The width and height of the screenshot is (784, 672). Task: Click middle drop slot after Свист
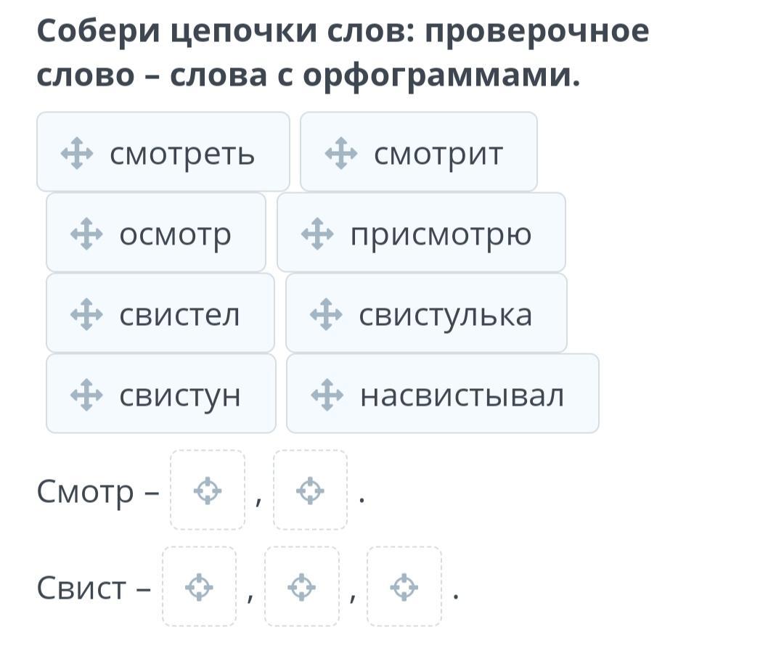(302, 586)
